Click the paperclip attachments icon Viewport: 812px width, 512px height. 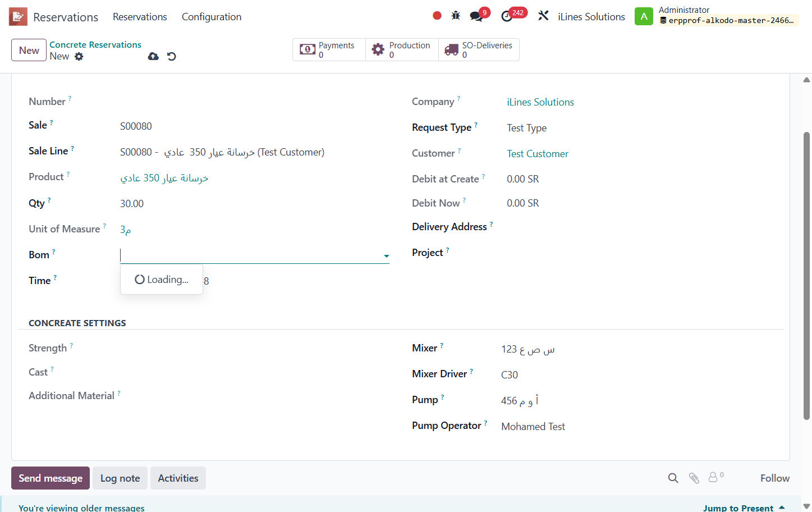coord(694,478)
